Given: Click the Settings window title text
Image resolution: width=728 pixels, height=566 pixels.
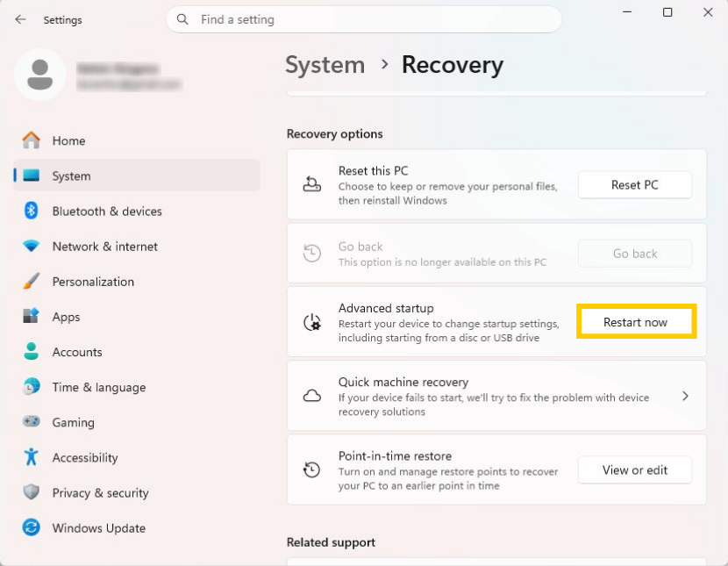Looking at the screenshot, I should pos(62,20).
